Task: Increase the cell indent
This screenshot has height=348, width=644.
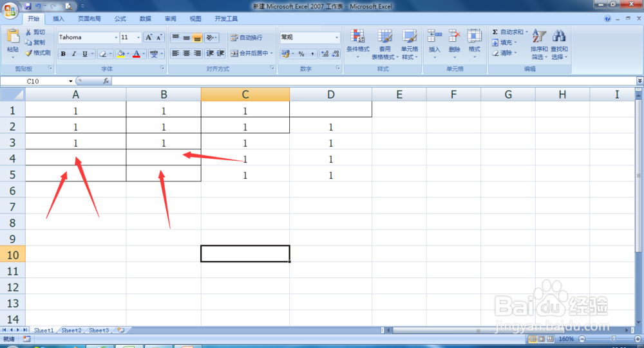Action: [220, 53]
